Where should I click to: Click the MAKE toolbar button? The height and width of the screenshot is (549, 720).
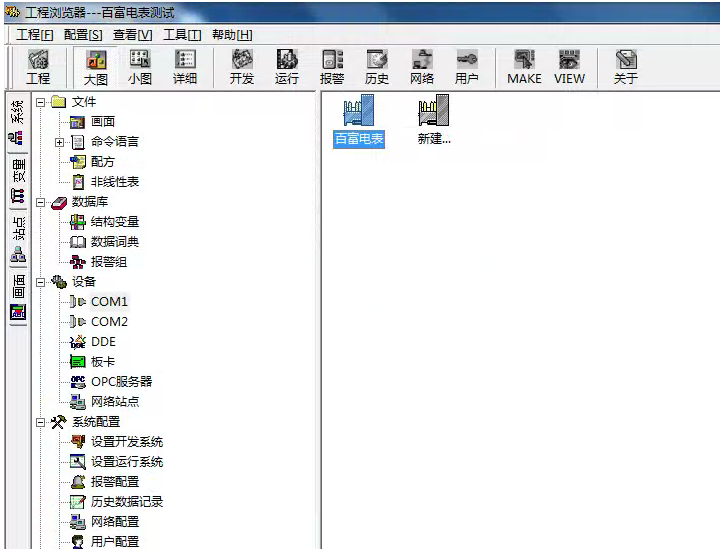(x=524, y=67)
